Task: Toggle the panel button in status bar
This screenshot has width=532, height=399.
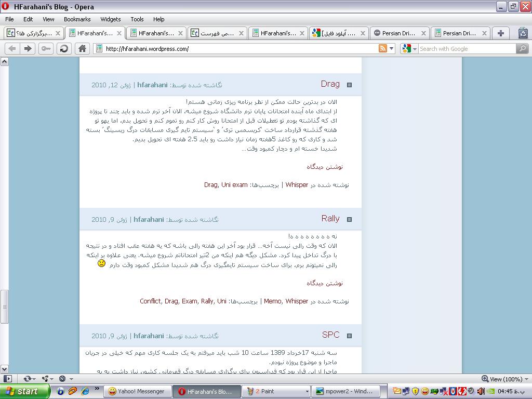Action: [7, 379]
